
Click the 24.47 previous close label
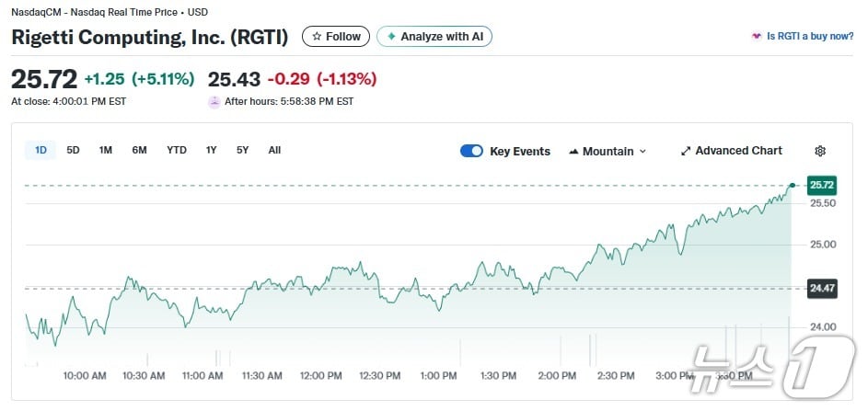pos(821,288)
